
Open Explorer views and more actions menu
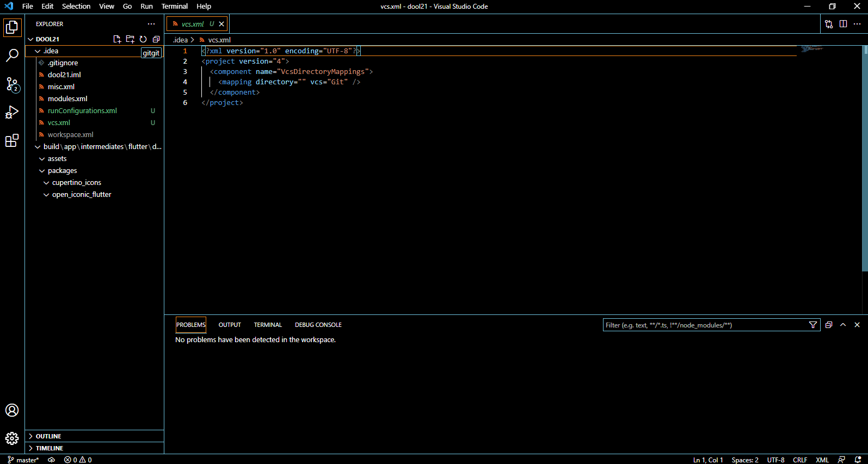(151, 24)
